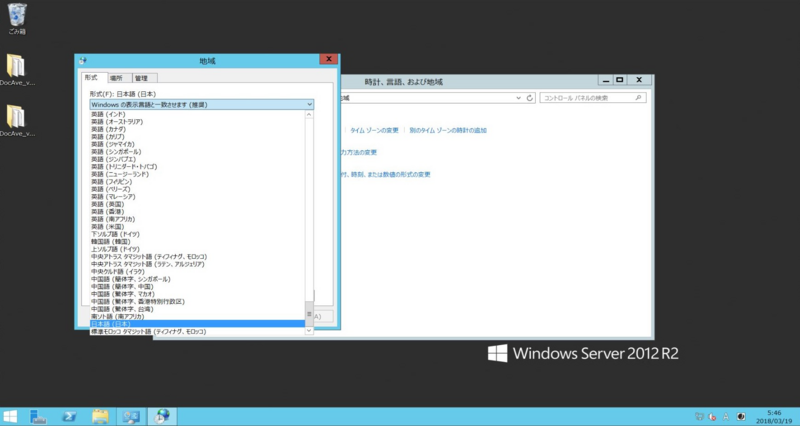Switch to the 管理 tab
Screen dimensions: 800x426
tap(144, 78)
